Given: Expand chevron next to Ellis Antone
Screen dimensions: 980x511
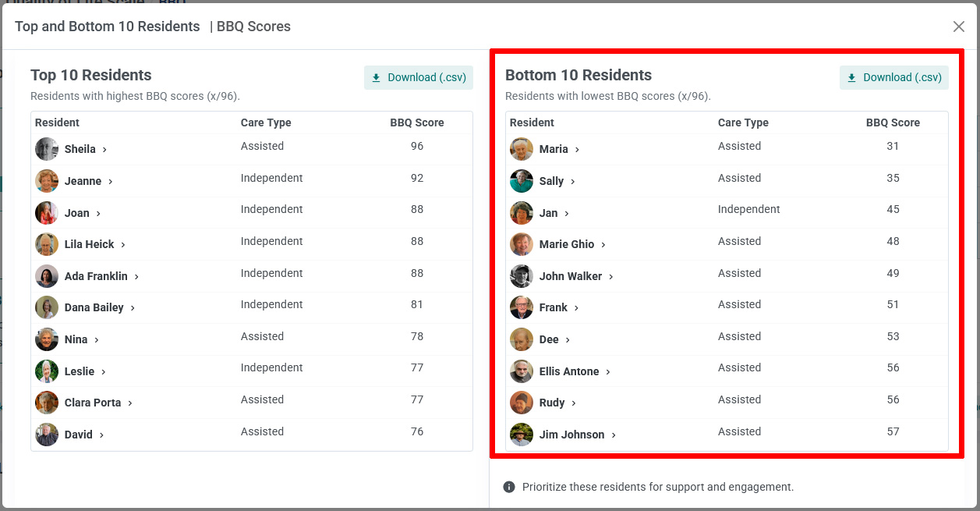Looking at the screenshot, I should [x=608, y=372].
